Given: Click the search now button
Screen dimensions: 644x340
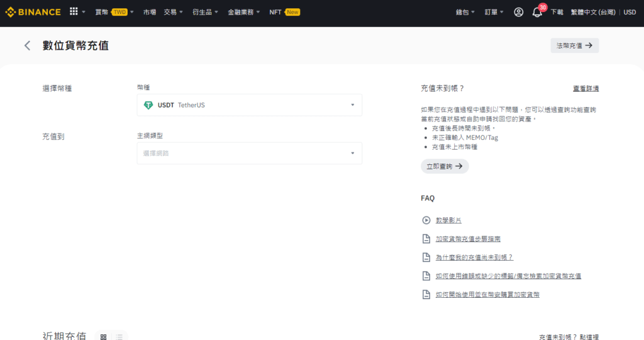Looking at the screenshot, I should (x=444, y=166).
